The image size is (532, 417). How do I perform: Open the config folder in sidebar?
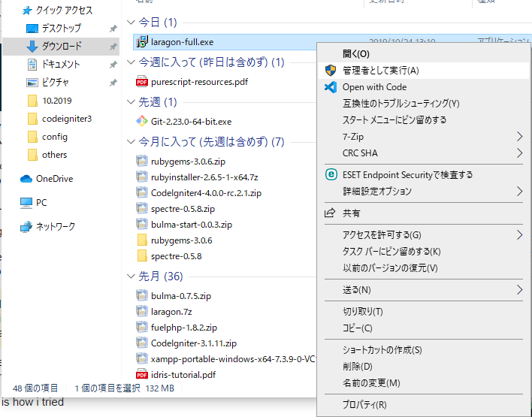coord(55,137)
